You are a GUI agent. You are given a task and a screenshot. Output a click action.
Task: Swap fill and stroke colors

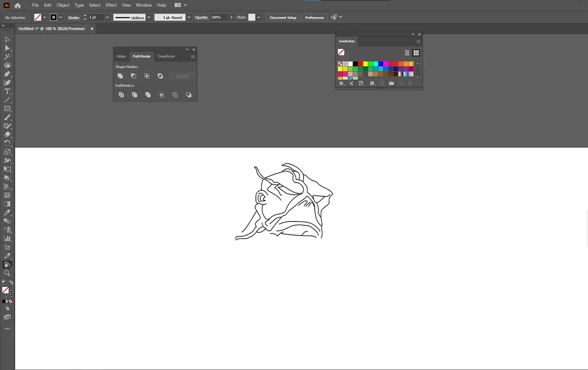[11, 282]
